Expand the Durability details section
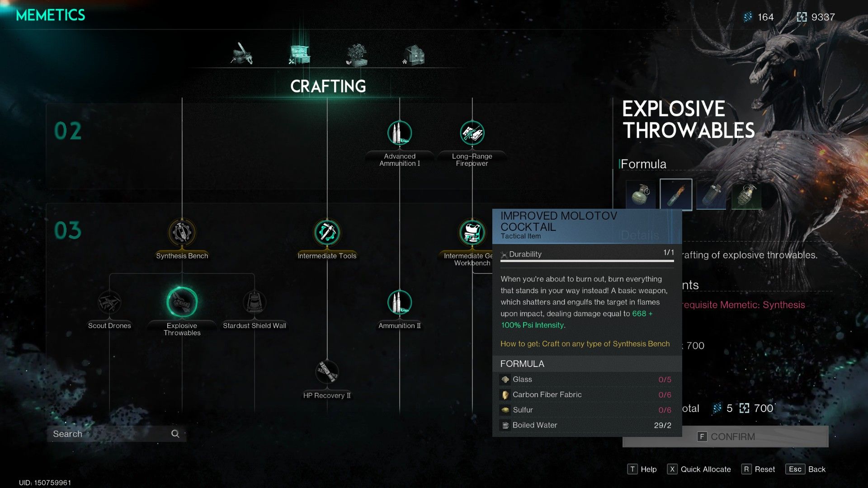868x488 pixels. 504,254
